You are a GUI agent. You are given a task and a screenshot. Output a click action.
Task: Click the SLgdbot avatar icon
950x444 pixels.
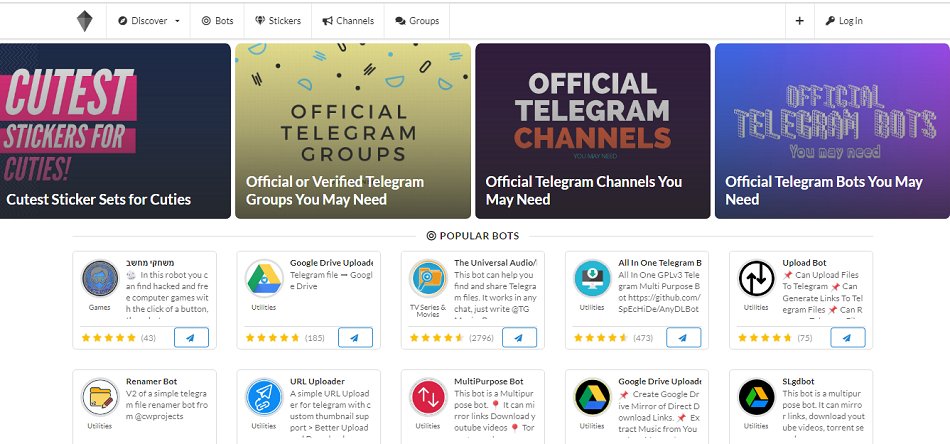(757, 397)
